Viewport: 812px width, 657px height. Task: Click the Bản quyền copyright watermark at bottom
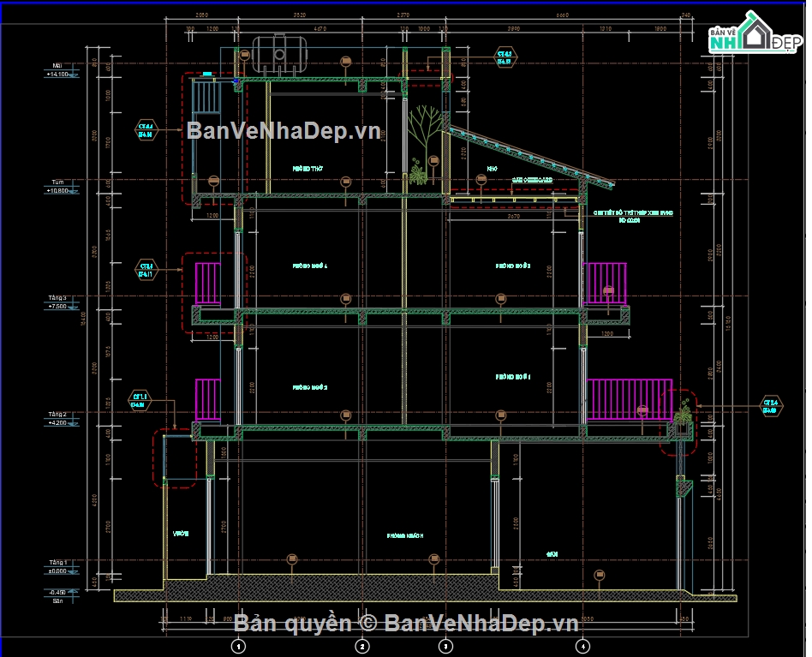pos(406,623)
